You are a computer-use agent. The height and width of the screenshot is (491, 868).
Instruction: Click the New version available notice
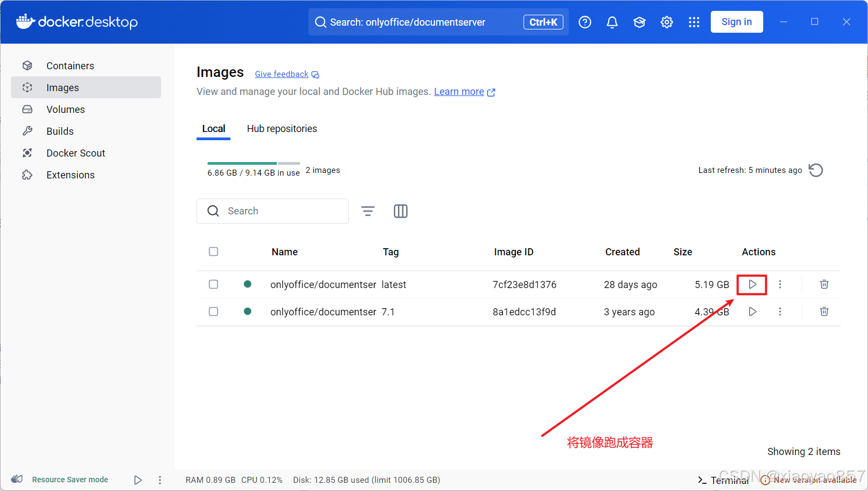808,480
